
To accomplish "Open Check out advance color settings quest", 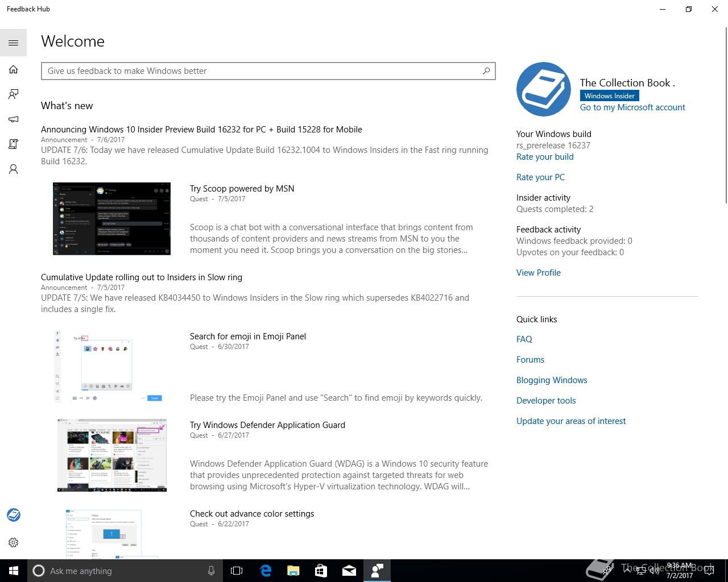I will click(252, 514).
